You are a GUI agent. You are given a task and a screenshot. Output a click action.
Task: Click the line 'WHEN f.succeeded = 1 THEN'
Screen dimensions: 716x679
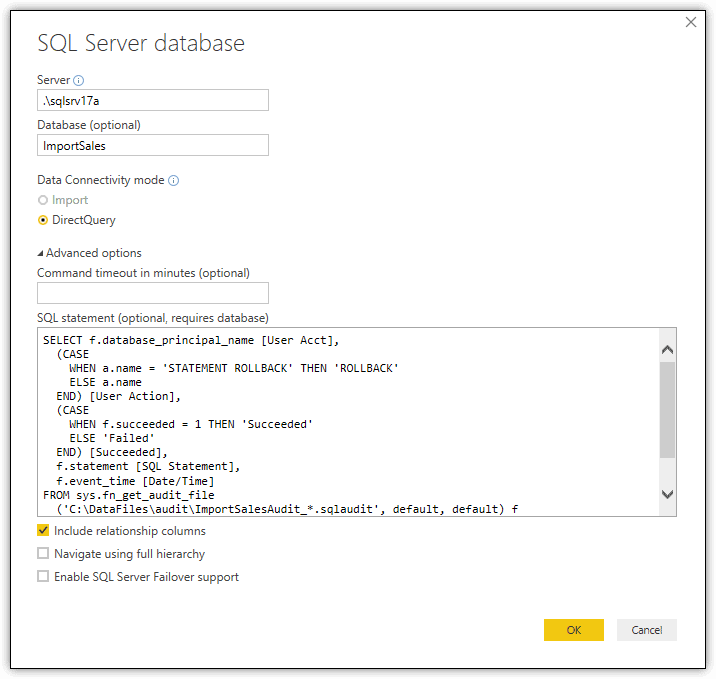tap(191, 424)
